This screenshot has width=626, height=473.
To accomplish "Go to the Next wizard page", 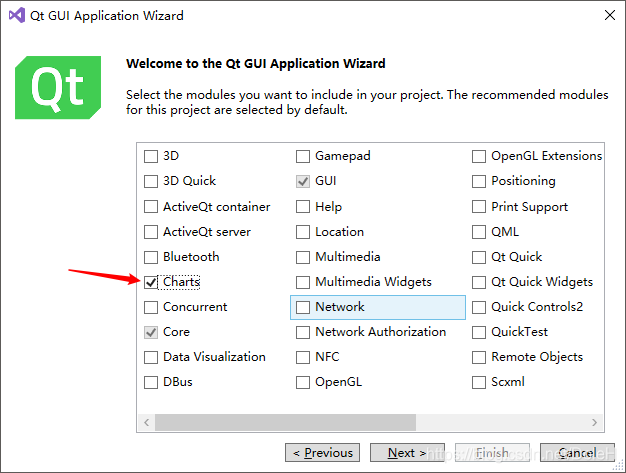I will (407, 453).
